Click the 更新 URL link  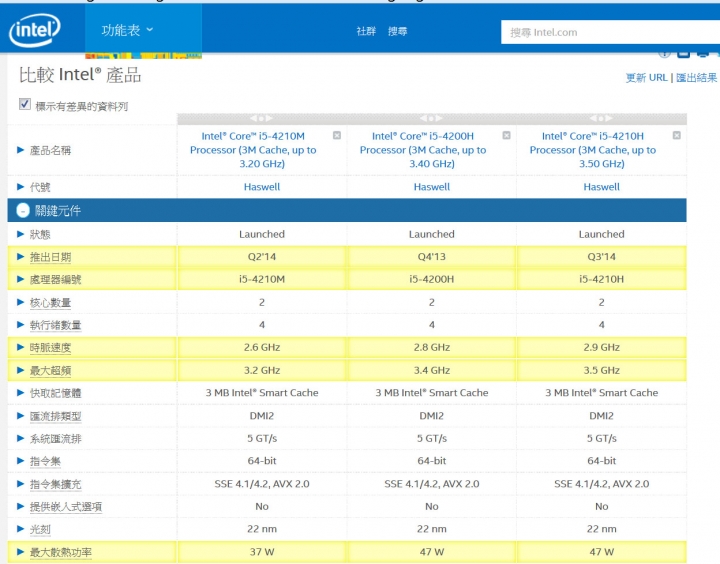coord(647,78)
